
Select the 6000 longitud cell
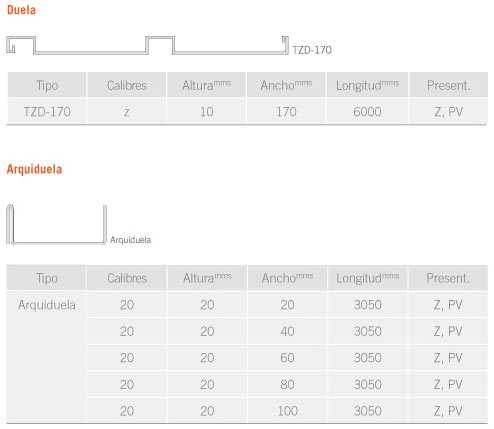point(367,112)
